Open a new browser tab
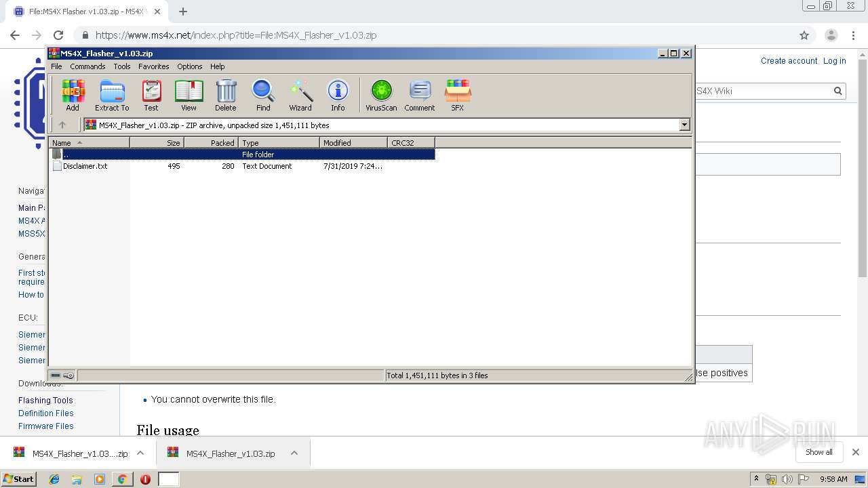868x488 pixels. click(x=183, y=12)
